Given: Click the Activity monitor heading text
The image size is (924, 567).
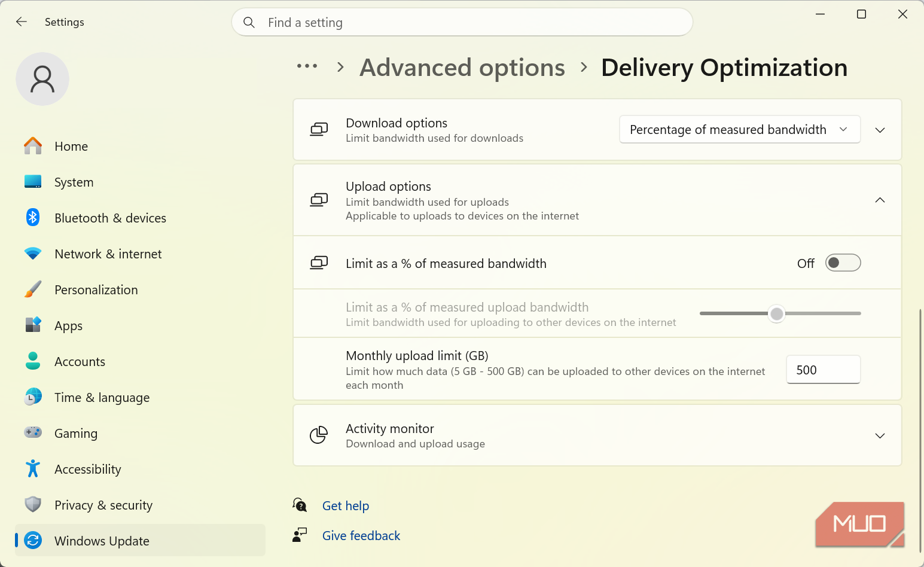Looking at the screenshot, I should tap(390, 429).
